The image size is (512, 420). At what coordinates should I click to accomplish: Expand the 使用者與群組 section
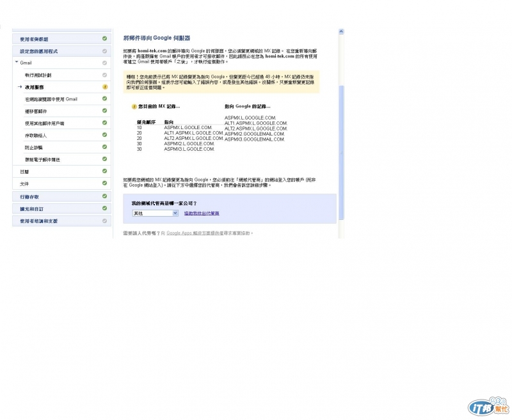(61, 39)
